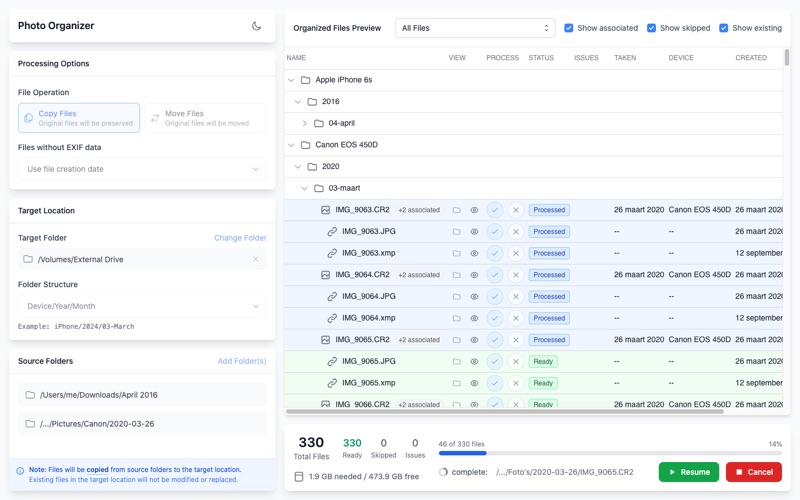Click the image icon beside IMG_9065.CR2
800x500 pixels.
[326, 340]
